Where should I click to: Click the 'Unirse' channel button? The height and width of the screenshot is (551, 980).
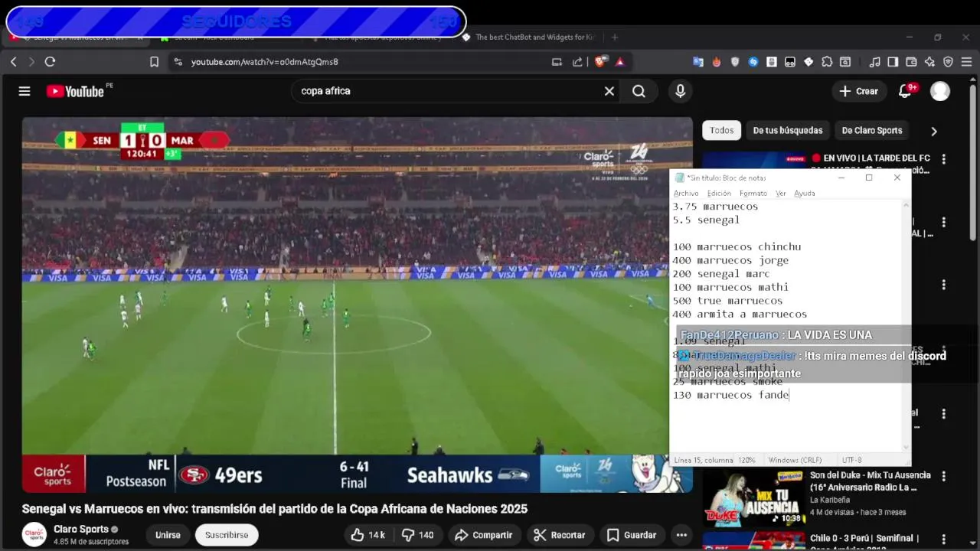pos(168,535)
